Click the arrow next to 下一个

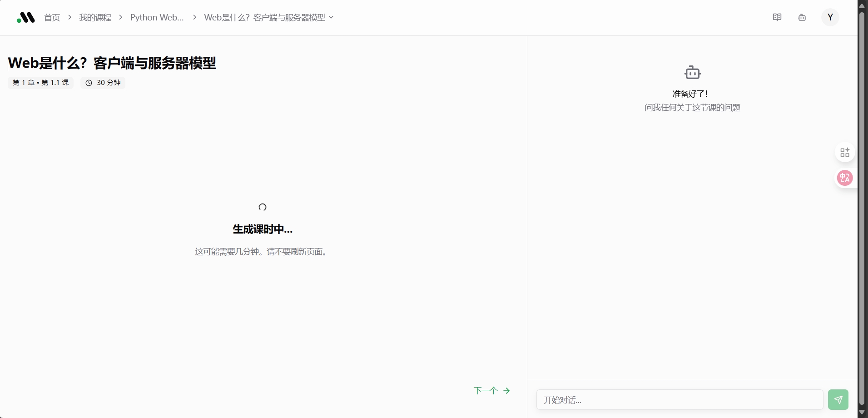(x=506, y=391)
